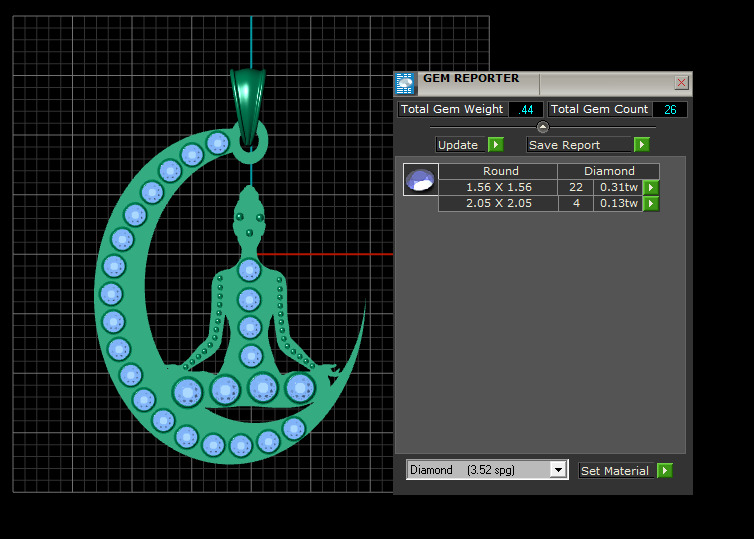Click the Gem Reporter panel icon
This screenshot has height=539, width=754.
[x=404, y=84]
